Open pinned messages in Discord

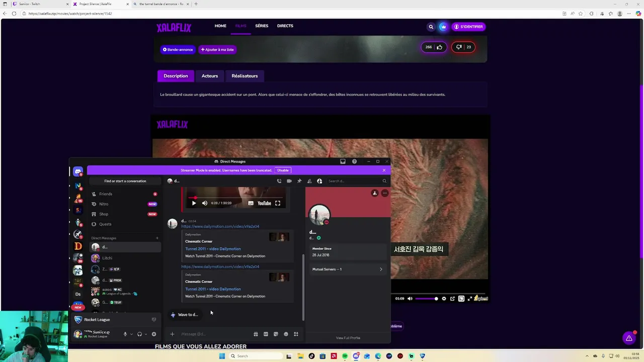(299, 181)
